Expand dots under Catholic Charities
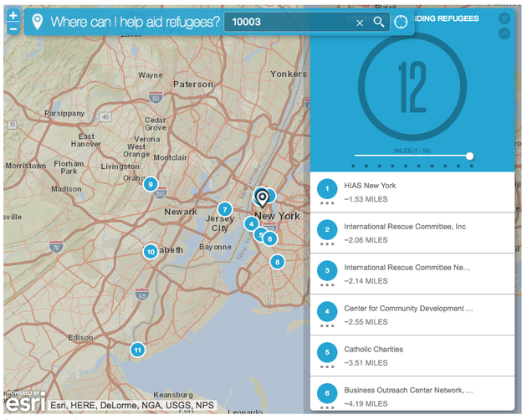This screenshot has width=527, height=420. 327,366
